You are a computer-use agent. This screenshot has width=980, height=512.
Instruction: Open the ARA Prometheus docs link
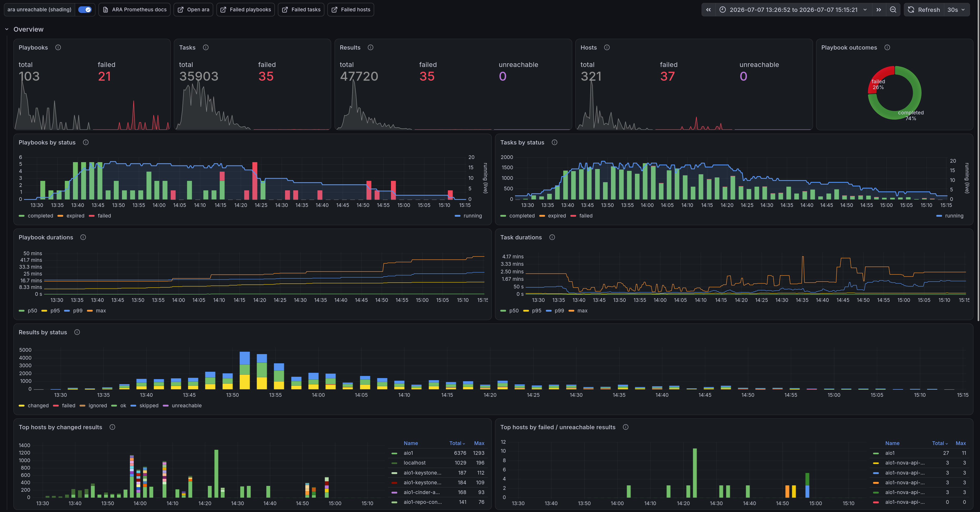click(134, 9)
